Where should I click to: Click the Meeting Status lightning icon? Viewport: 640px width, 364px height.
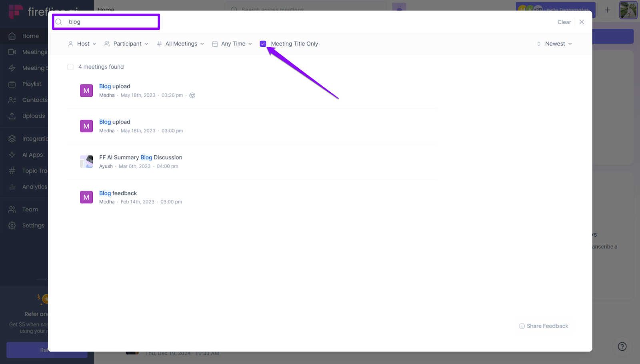(x=12, y=68)
